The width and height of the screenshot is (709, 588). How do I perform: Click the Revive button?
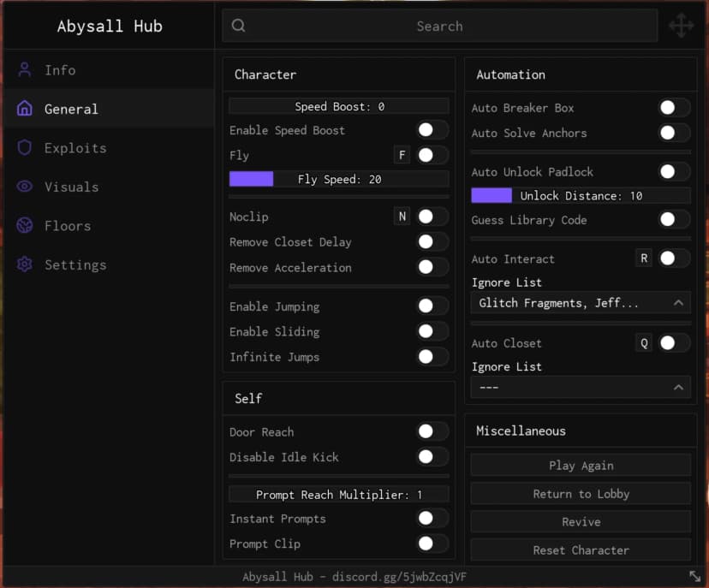(x=581, y=522)
